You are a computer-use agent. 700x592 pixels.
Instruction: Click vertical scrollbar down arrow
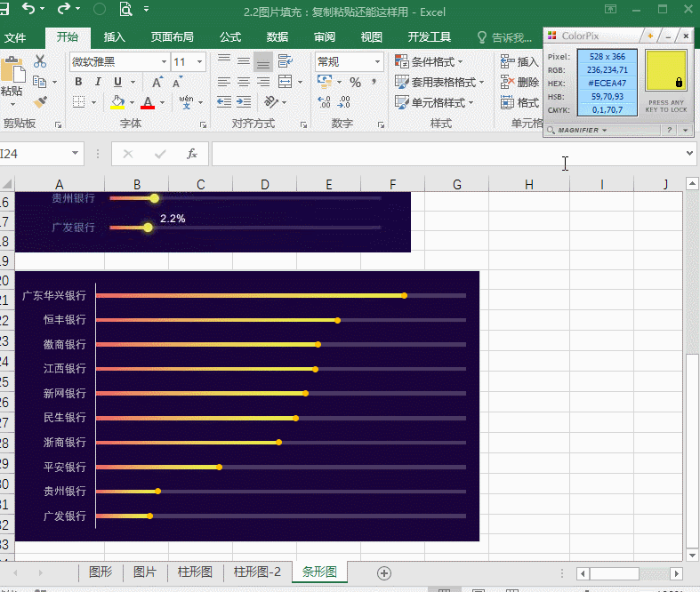(x=692, y=556)
